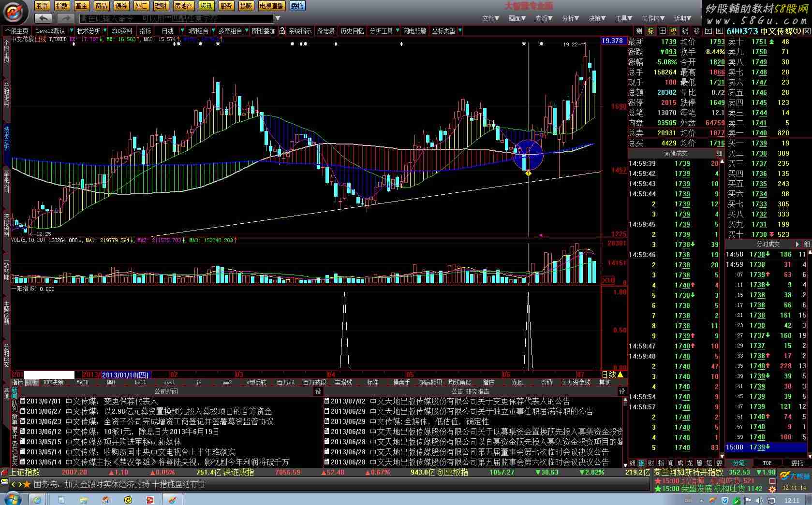Click the command input field

pos(177,18)
